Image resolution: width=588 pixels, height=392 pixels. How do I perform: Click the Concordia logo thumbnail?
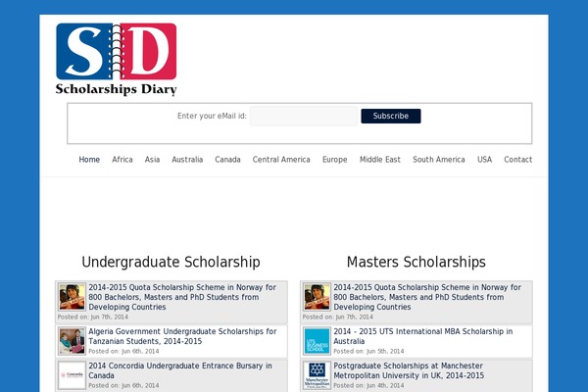pyautogui.click(x=72, y=375)
